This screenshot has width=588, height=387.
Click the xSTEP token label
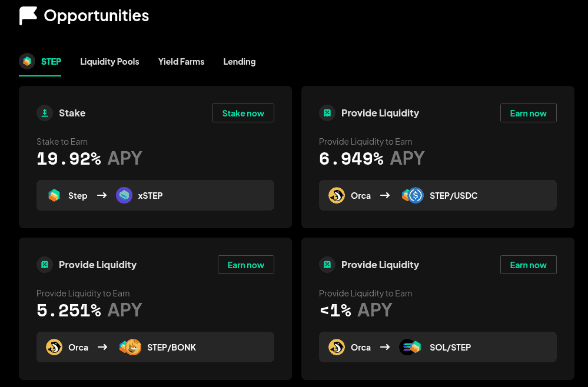150,196
